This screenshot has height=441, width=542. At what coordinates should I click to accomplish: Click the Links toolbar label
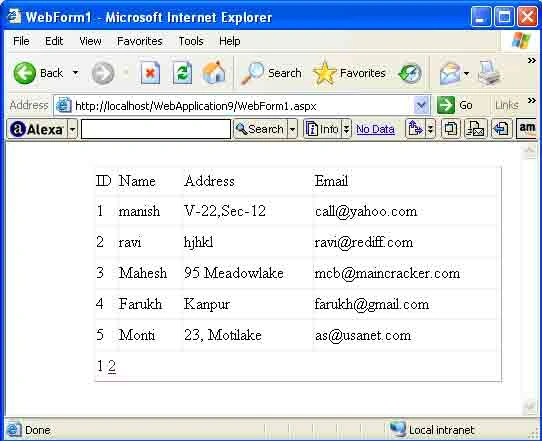click(506, 105)
